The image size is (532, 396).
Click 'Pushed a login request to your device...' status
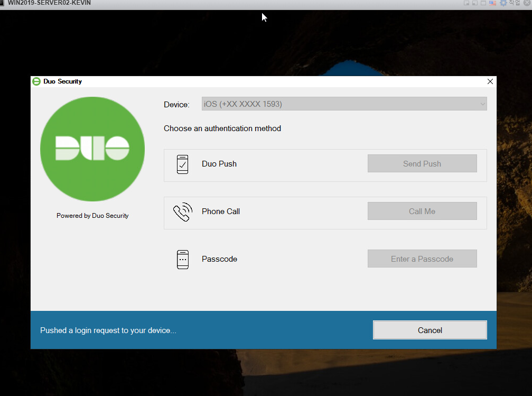(108, 330)
